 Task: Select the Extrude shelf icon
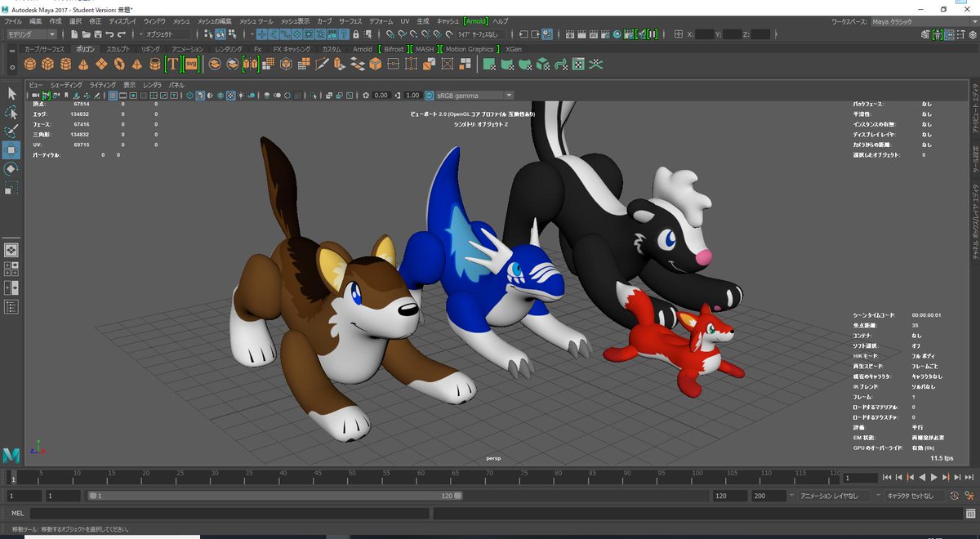(x=338, y=64)
